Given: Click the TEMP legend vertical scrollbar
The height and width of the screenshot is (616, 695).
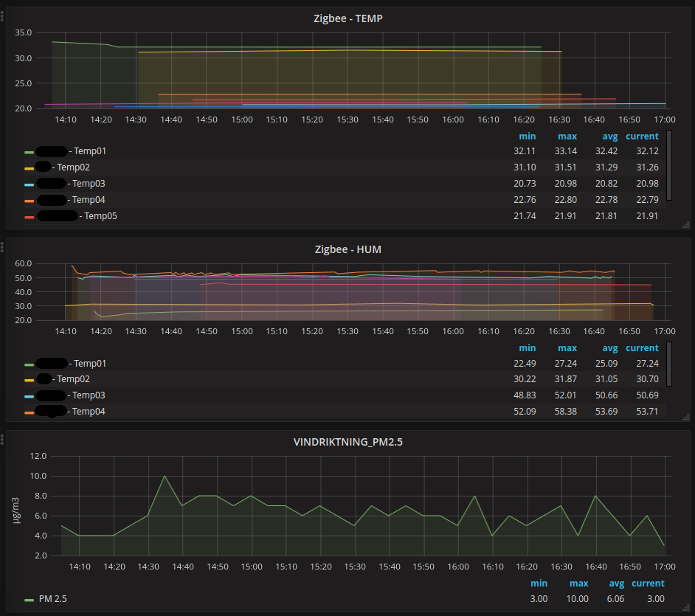Looking at the screenshot, I should click(x=669, y=165).
